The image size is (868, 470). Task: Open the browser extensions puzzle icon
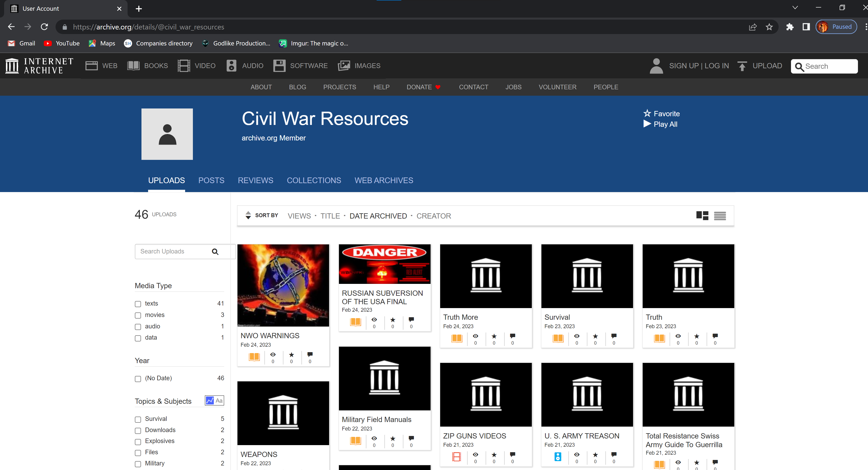tap(789, 27)
